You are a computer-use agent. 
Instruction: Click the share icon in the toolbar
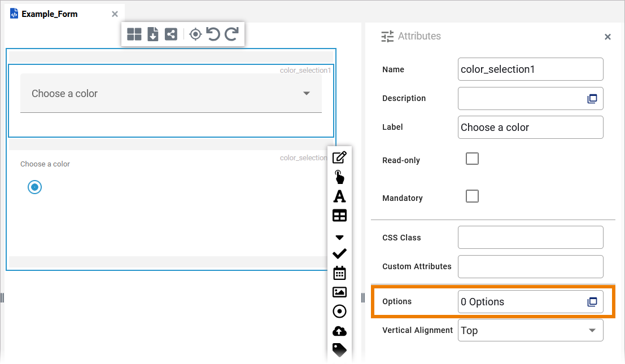[x=171, y=34]
